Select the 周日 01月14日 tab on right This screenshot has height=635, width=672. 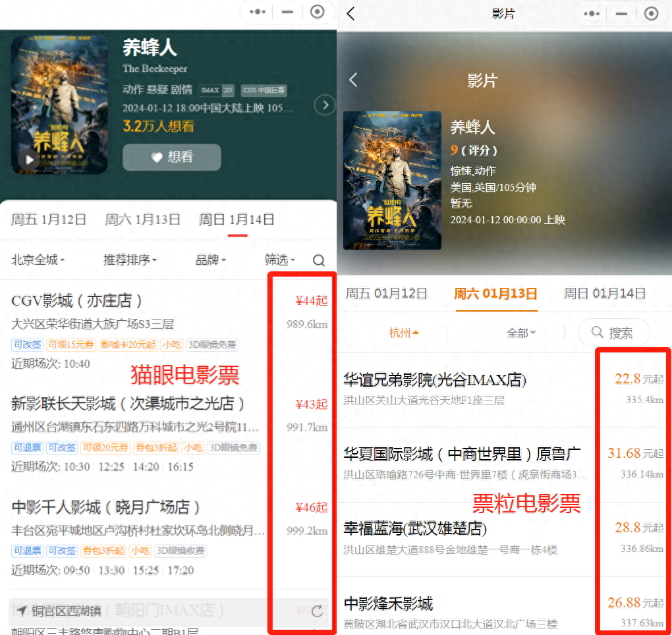coord(604,294)
